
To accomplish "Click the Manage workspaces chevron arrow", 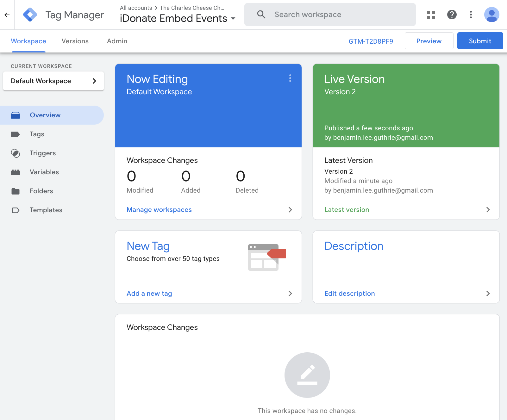I will click(x=290, y=210).
